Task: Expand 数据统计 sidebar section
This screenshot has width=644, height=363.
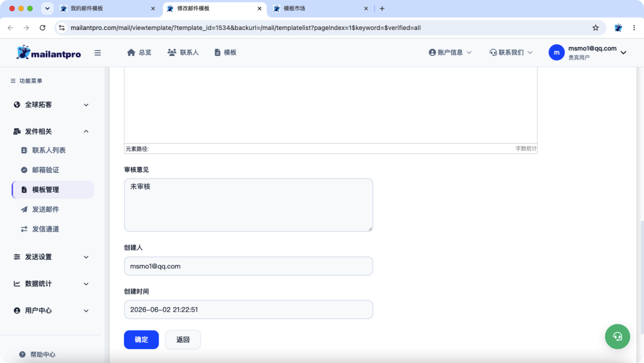Action: (51, 284)
